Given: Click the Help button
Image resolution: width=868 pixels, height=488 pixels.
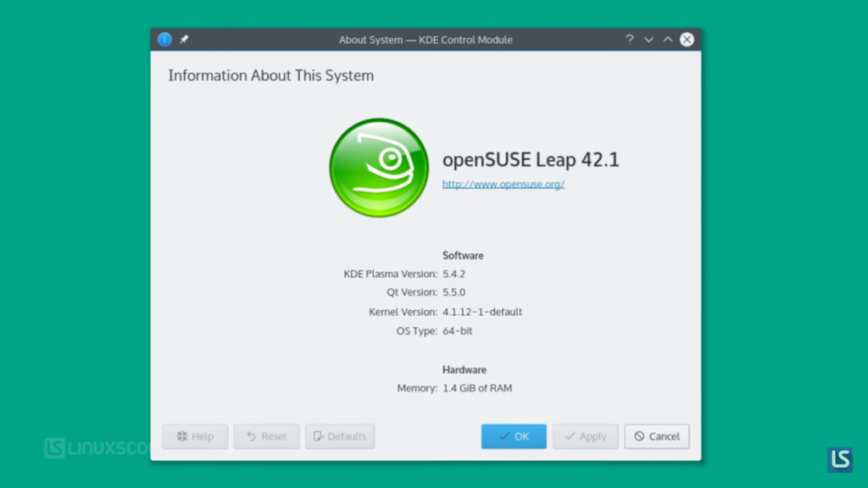Looking at the screenshot, I should [x=195, y=436].
